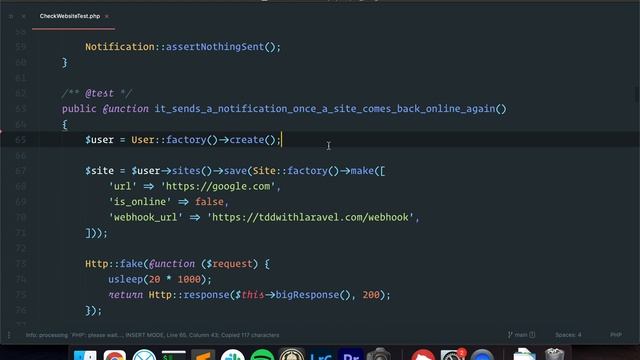Click the status message 'Info: processing PHP'

(152, 335)
